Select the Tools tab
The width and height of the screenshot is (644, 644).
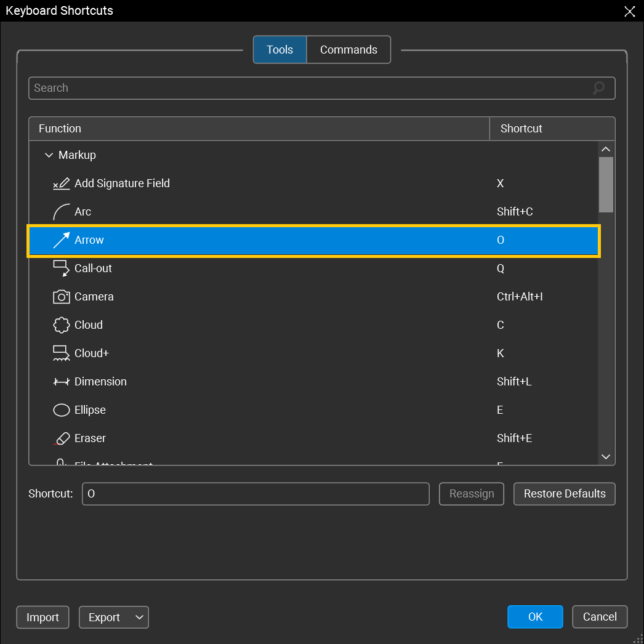280,49
